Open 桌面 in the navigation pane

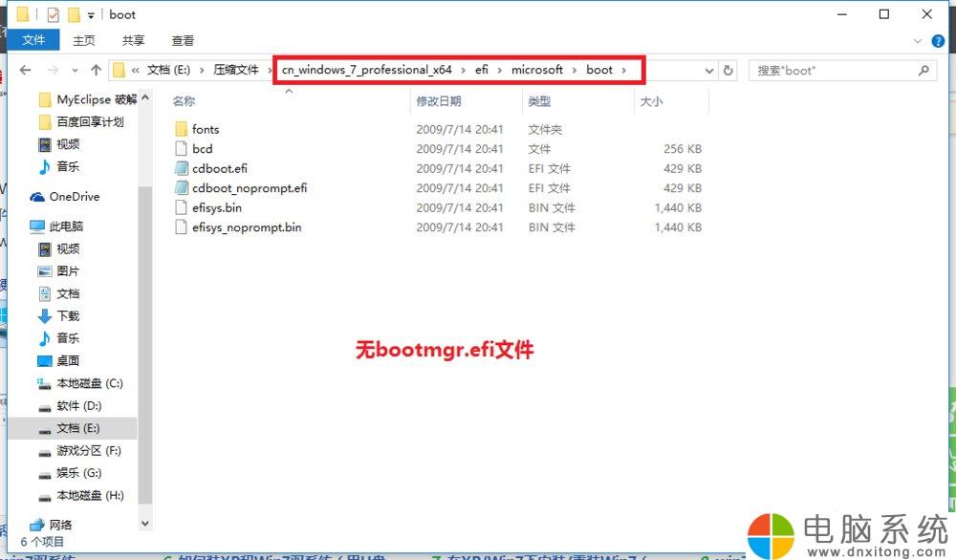pyautogui.click(x=58, y=360)
